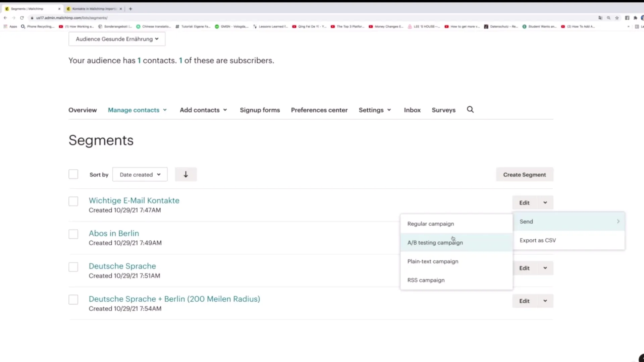644x362 pixels.
Task: Edit the Wichtige E-Mail Kontakte segment
Action: [525, 202]
